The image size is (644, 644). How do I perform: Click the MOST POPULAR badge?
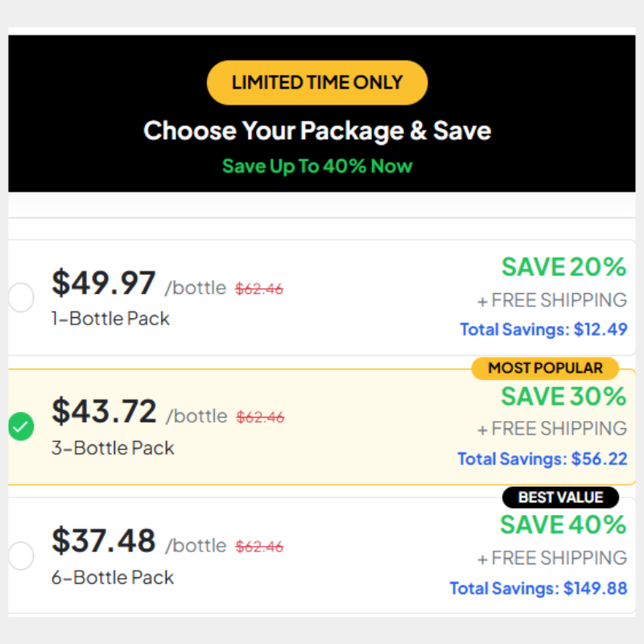pos(545,368)
